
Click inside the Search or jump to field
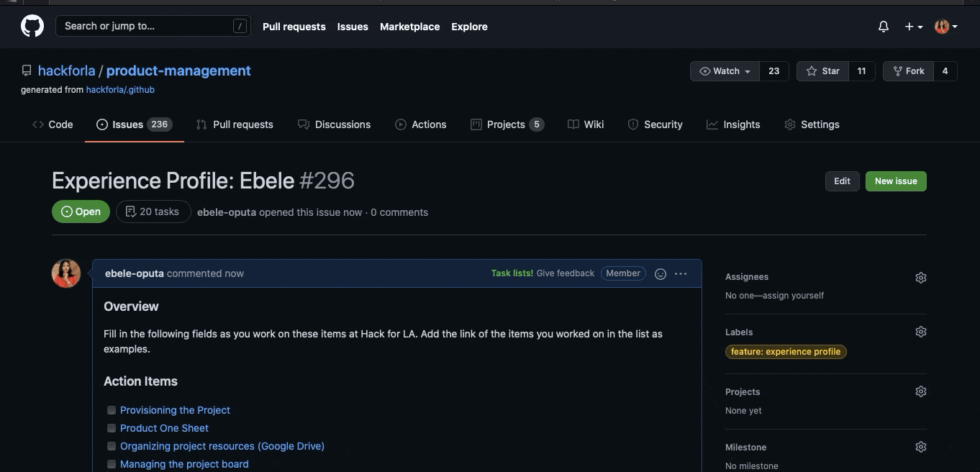coord(144,25)
